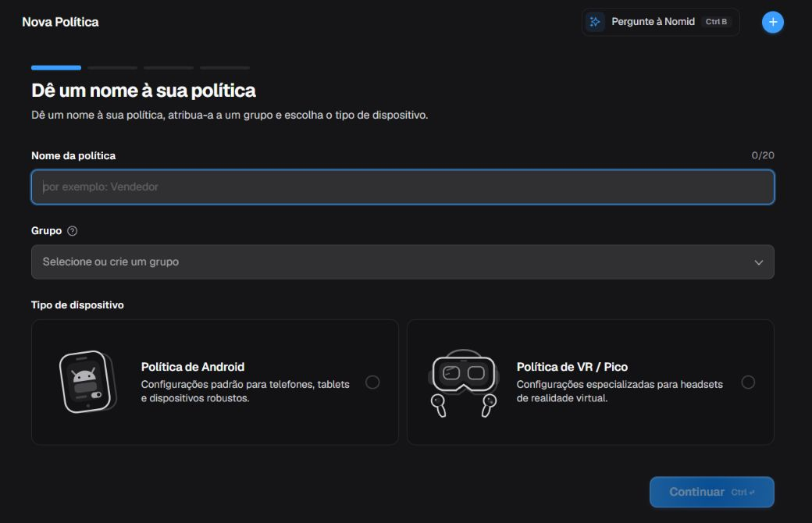Click VR description about headsets de realidade virtual

coord(619,391)
